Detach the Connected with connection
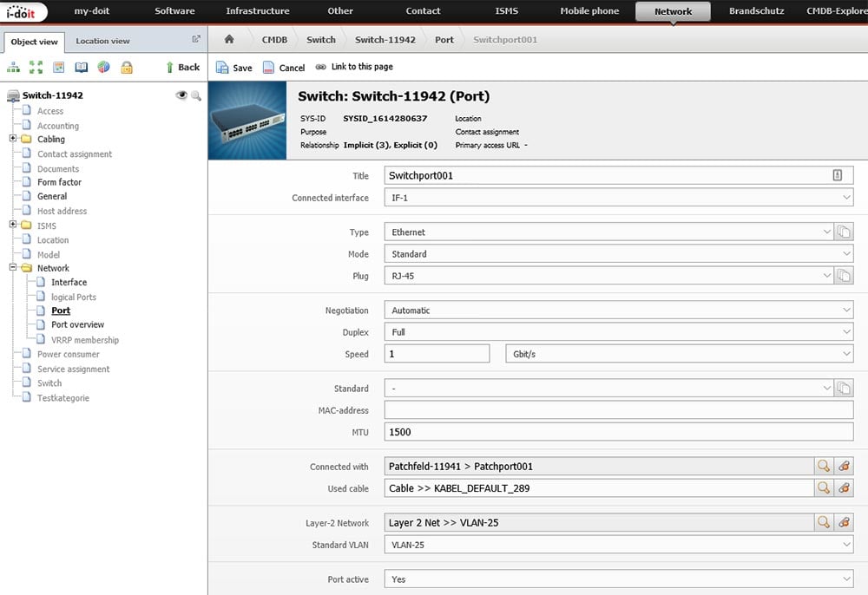The width and height of the screenshot is (868, 595). tap(844, 466)
